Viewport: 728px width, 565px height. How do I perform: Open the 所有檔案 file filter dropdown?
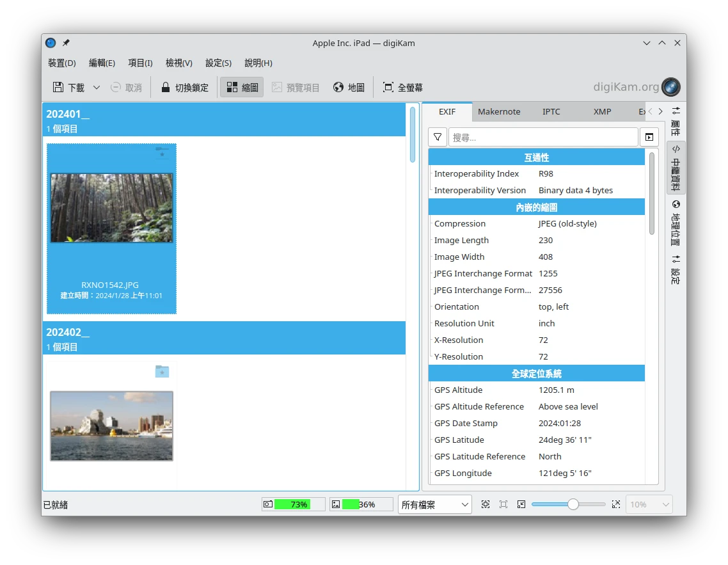click(434, 504)
